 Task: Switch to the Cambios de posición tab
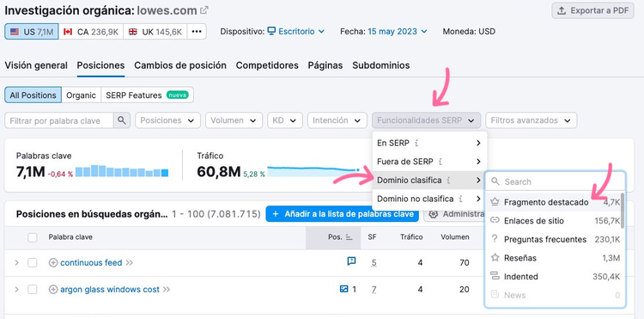[180, 65]
